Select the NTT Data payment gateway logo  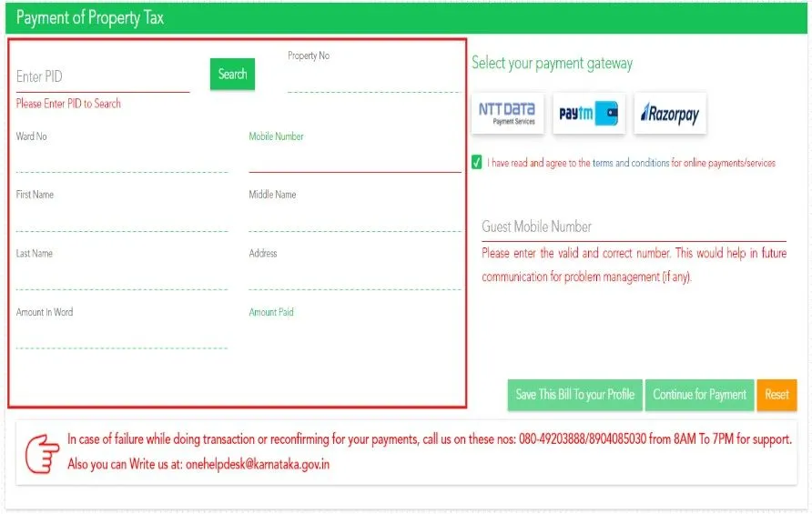point(507,114)
